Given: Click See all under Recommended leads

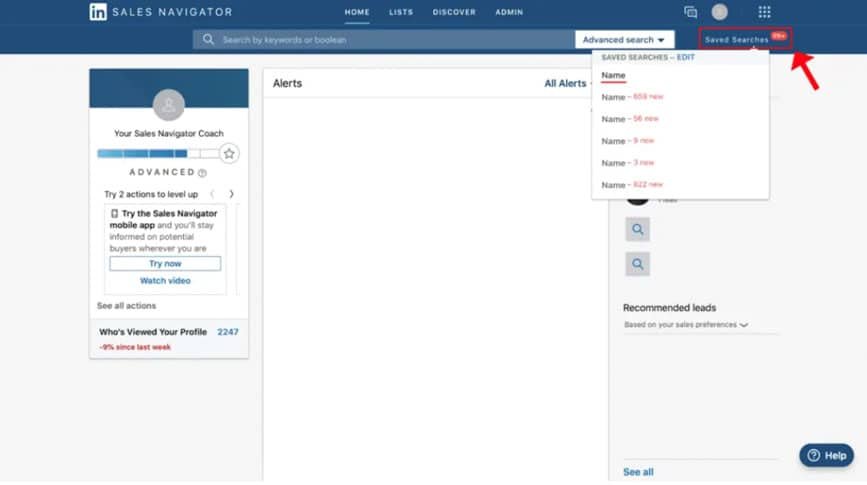Looking at the screenshot, I should click(638, 472).
